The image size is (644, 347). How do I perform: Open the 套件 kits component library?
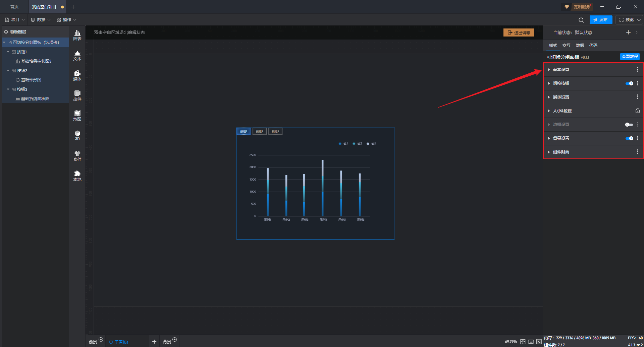click(x=77, y=156)
